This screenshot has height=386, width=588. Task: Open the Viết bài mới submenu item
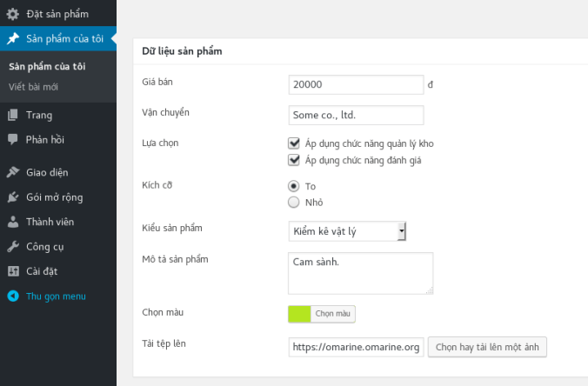[33, 87]
